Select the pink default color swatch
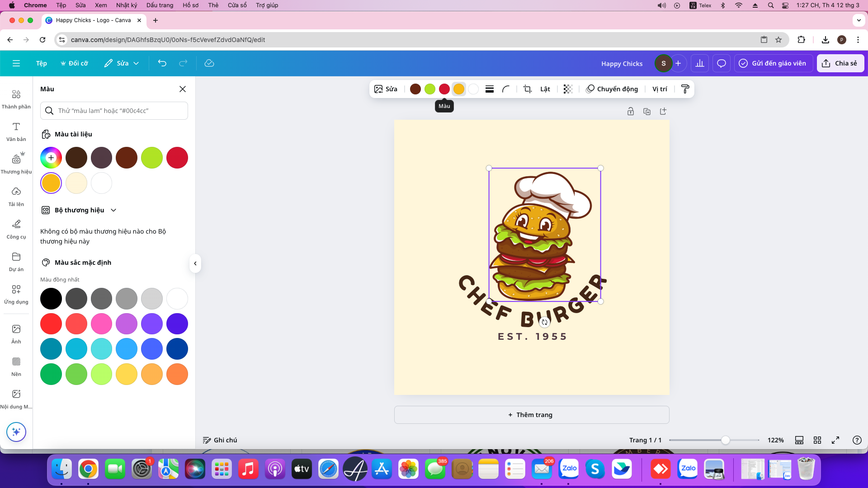The image size is (868, 488). click(x=101, y=324)
